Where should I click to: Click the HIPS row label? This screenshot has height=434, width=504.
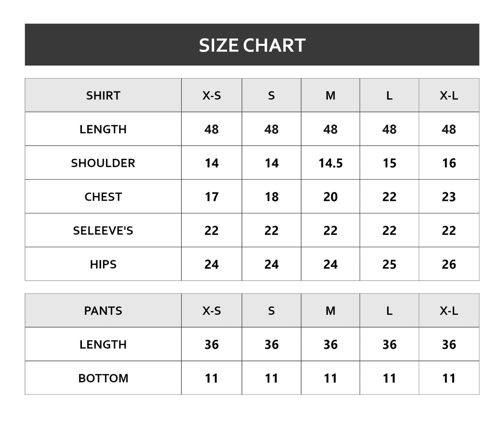(103, 264)
